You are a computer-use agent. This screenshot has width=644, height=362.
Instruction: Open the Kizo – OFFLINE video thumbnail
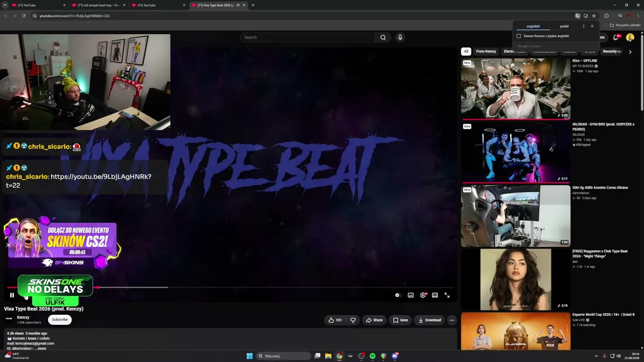pos(516,88)
